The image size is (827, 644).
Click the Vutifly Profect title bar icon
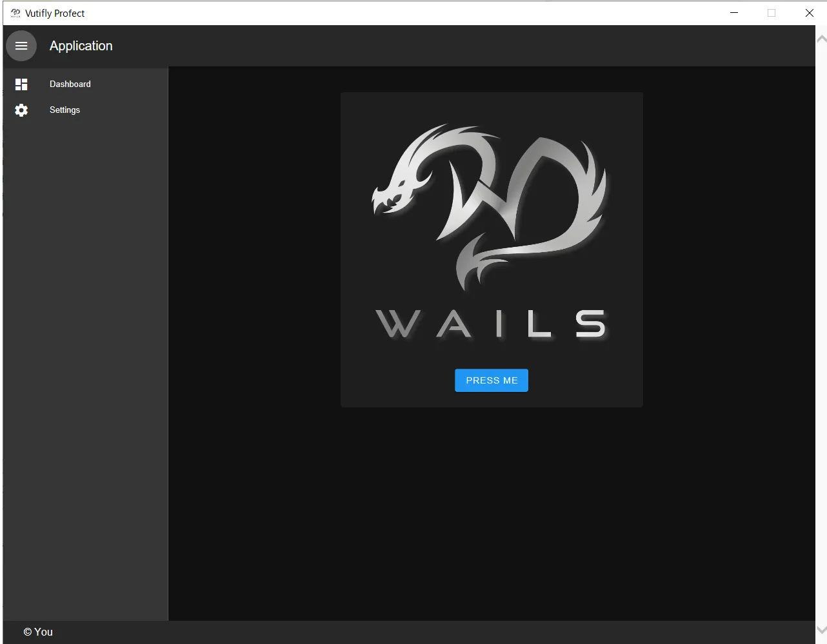(15, 13)
